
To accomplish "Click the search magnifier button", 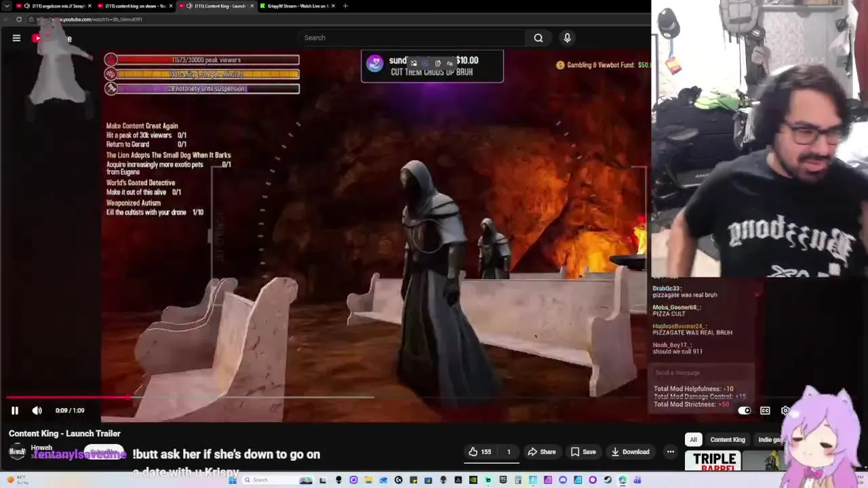I will [538, 38].
